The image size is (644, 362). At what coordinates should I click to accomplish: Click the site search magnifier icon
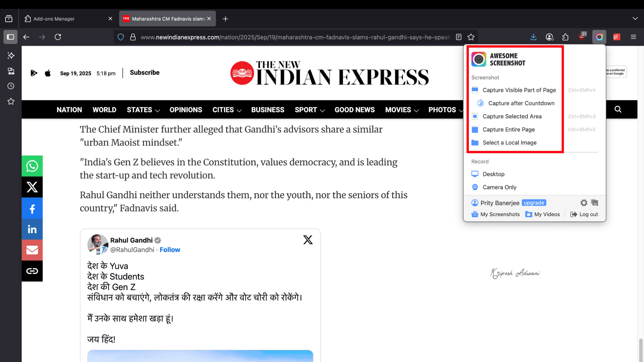[x=618, y=109]
